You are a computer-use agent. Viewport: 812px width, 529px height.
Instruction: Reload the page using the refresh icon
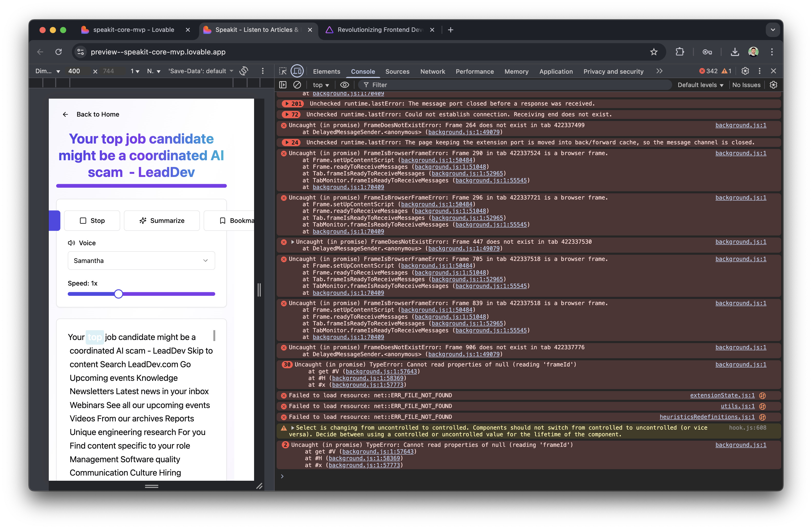tap(59, 52)
